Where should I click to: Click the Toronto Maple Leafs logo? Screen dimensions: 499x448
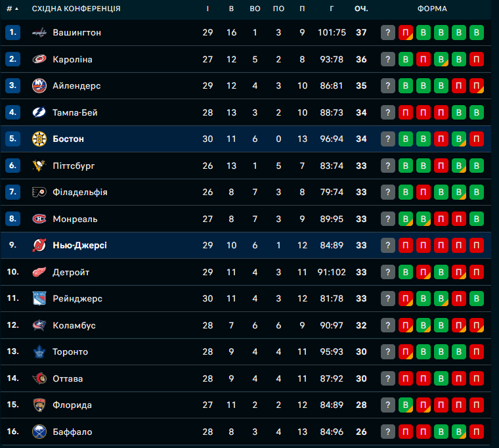click(x=39, y=351)
